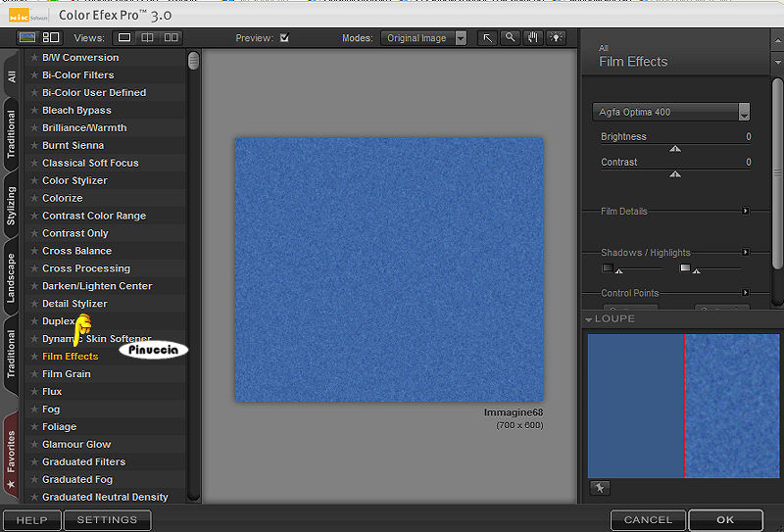The image size is (784, 532).
Task: Expand the Film Details section
Action: [x=745, y=211]
